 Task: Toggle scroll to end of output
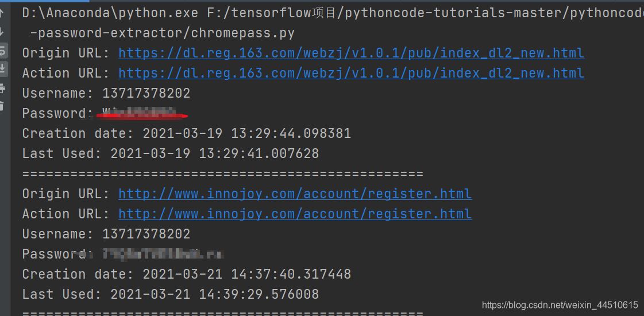click(2, 70)
